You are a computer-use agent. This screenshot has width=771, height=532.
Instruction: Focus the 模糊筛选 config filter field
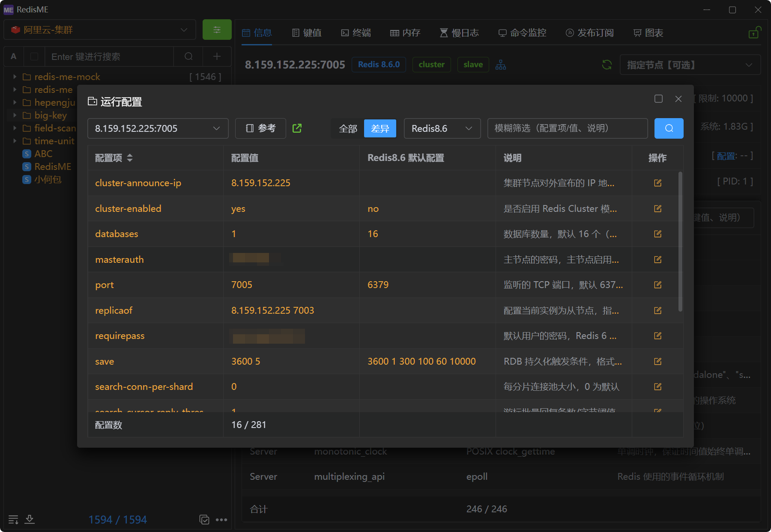pos(568,128)
